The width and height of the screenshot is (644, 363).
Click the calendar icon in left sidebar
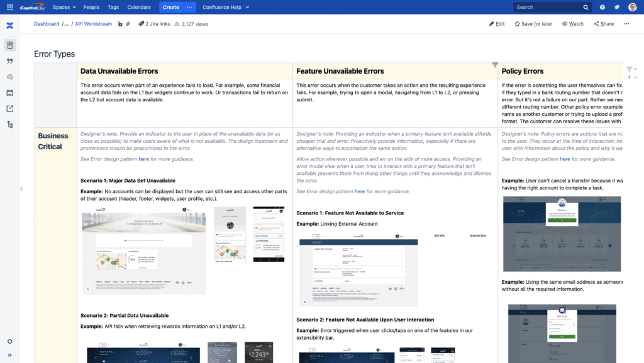point(9,92)
